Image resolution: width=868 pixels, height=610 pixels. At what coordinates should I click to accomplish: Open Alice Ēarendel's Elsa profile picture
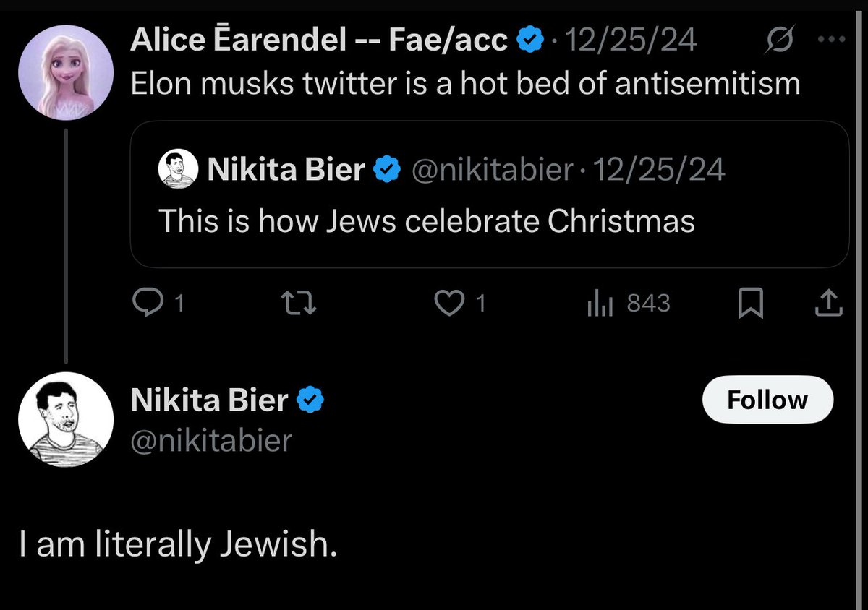click(67, 74)
